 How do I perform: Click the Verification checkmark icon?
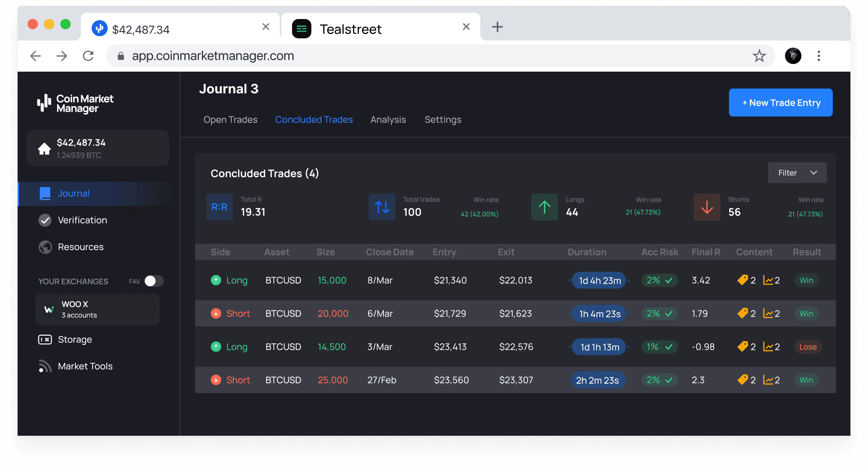[45, 220]
